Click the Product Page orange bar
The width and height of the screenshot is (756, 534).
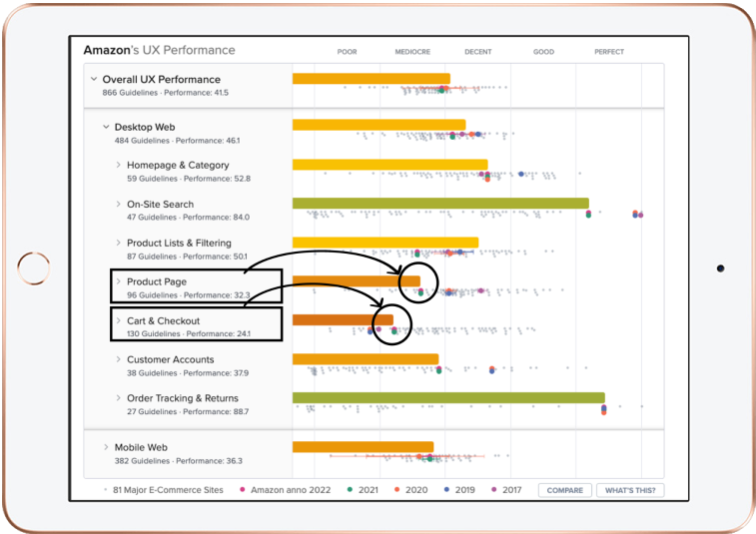click(x=357, y=281)
